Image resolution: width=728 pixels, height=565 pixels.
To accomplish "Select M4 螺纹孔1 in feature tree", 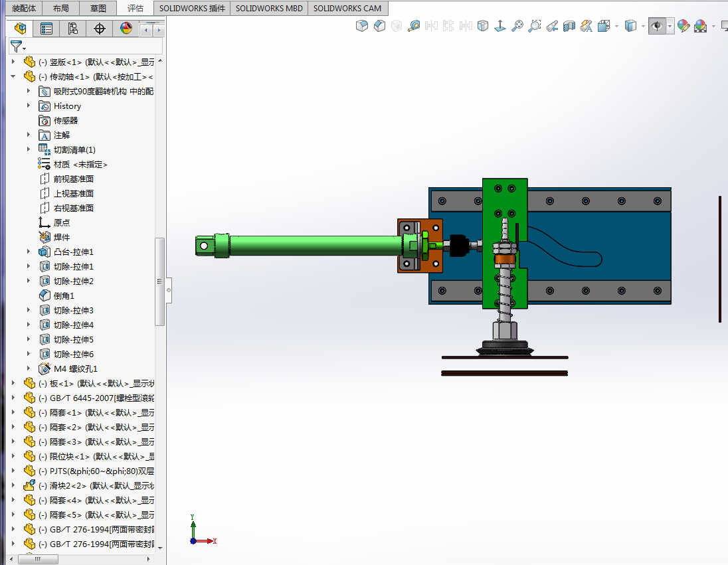I will [x=75, y=368].
